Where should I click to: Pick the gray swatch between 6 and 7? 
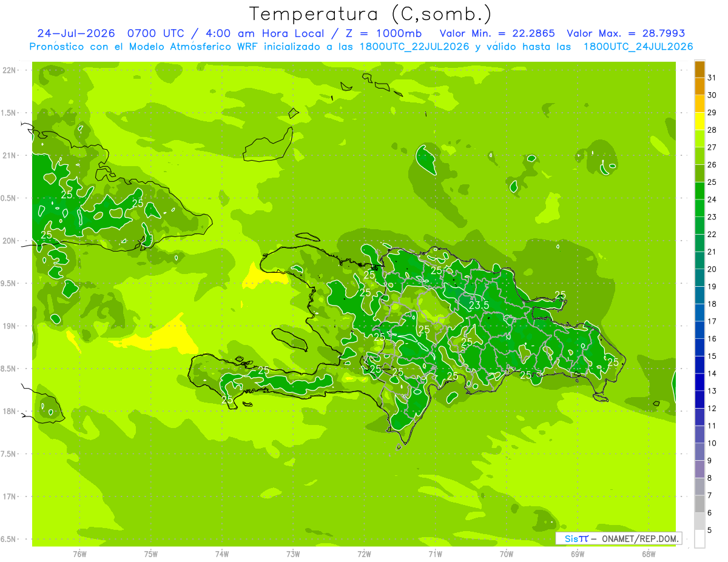(699, 504)
